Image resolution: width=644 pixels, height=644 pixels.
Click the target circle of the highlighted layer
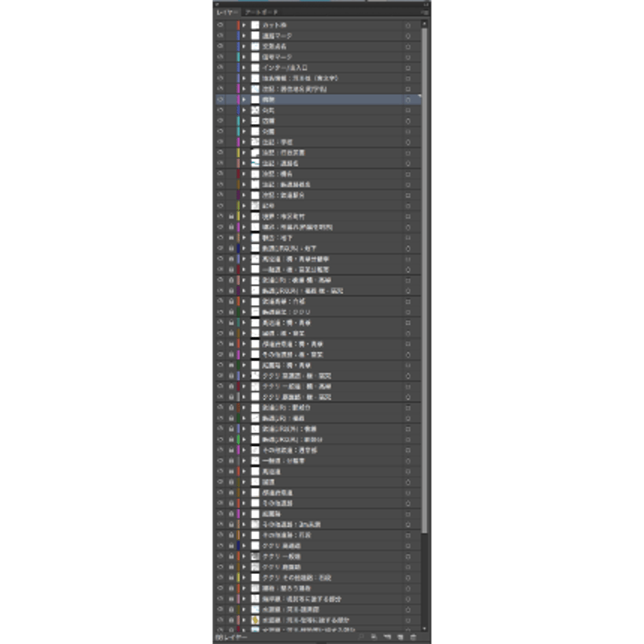click(x=408, y=100)
